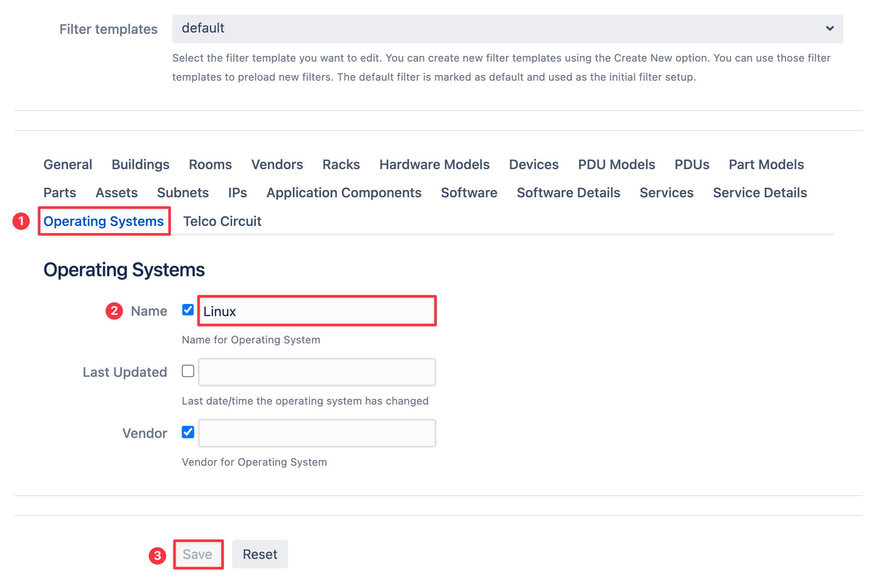Select the Hardware Models tab
Image resolution: width=872 pixels, height=588 pixels.
click(434, 164)
